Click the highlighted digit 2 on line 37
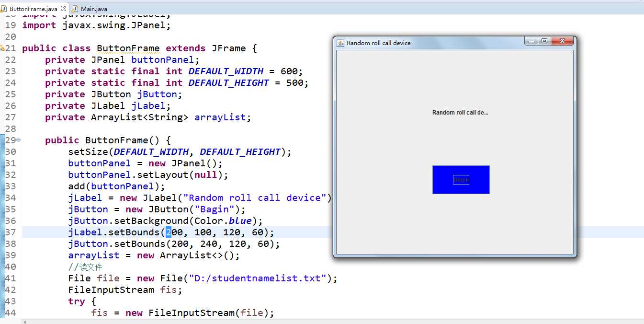The image size is (644, 324). (x=168, y=232)
